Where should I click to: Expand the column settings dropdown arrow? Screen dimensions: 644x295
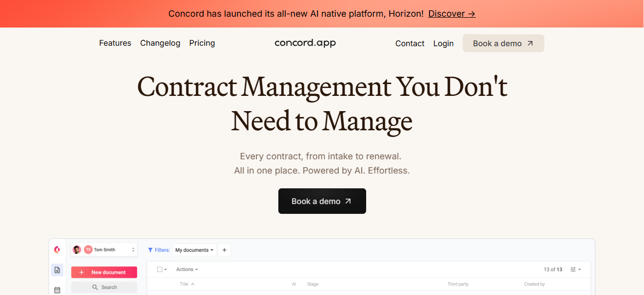[580, 269]
